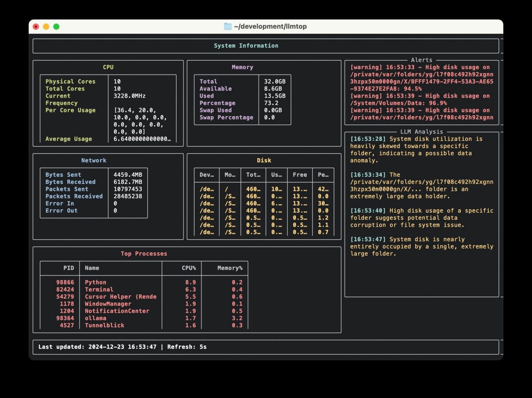Minimize the window with the yellow button
This screenshot has width=532, height=398.
point(46,27)
